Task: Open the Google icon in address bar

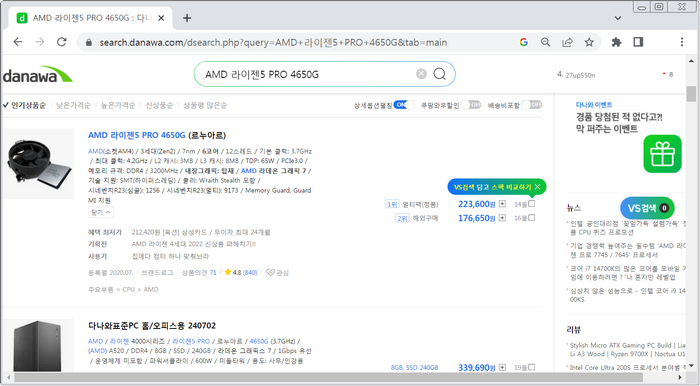Action: tap(524, 42)
